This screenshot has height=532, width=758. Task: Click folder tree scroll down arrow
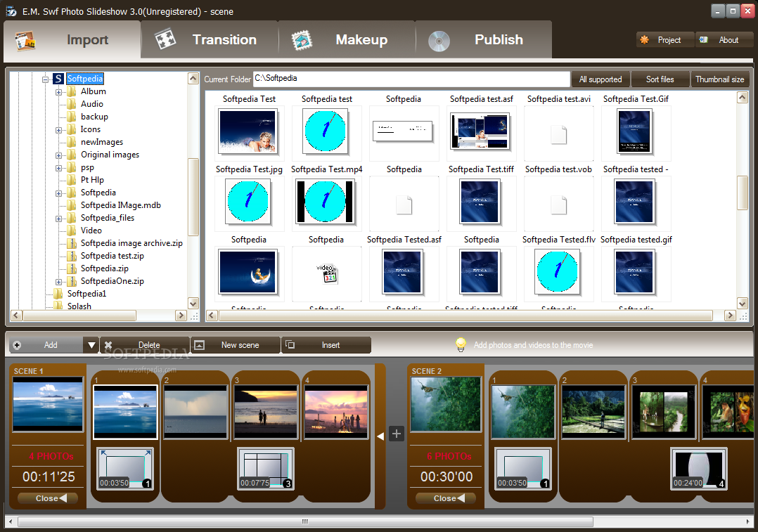click(193, 304)
